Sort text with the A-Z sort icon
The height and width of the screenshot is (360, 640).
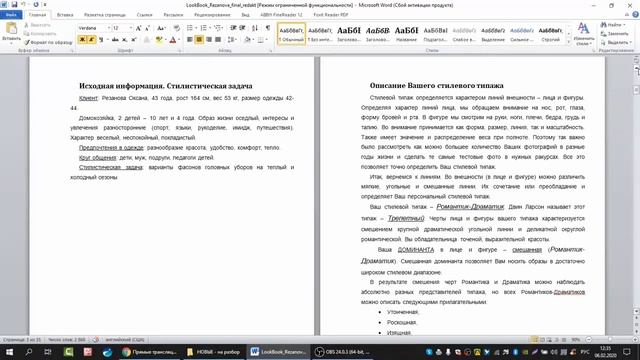point(255,28)
